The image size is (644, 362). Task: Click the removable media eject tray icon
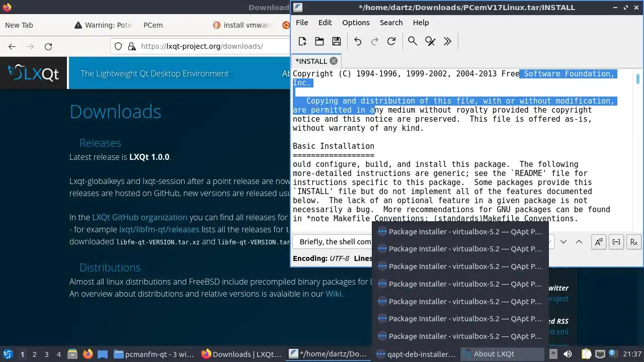553,354
